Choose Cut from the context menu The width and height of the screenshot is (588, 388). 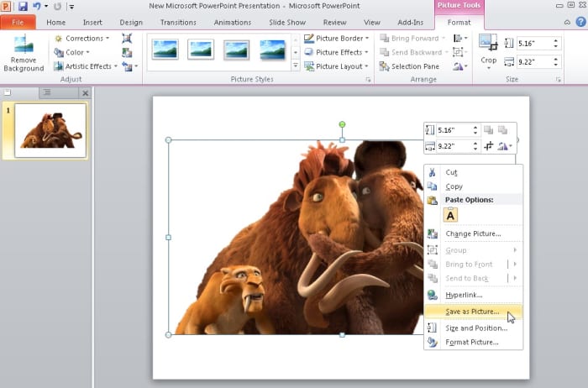click(x=473, y=172)
